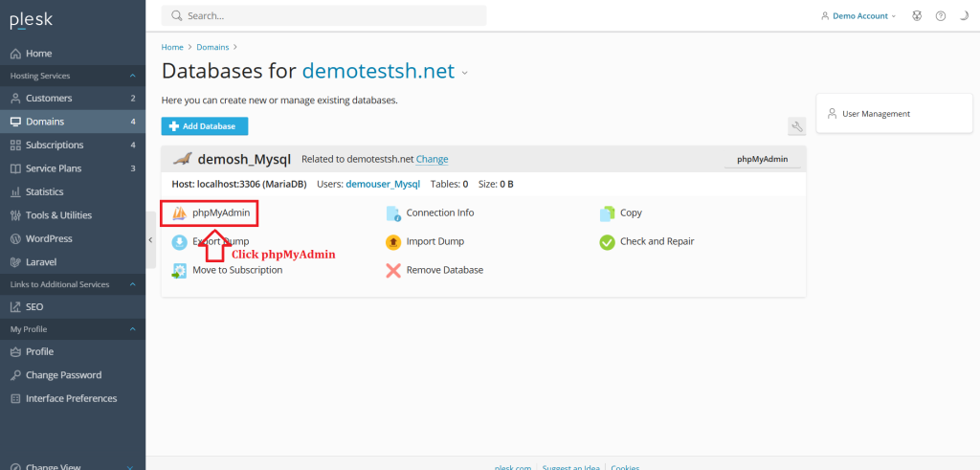Collapse the My Profile section

coord(132,329)
